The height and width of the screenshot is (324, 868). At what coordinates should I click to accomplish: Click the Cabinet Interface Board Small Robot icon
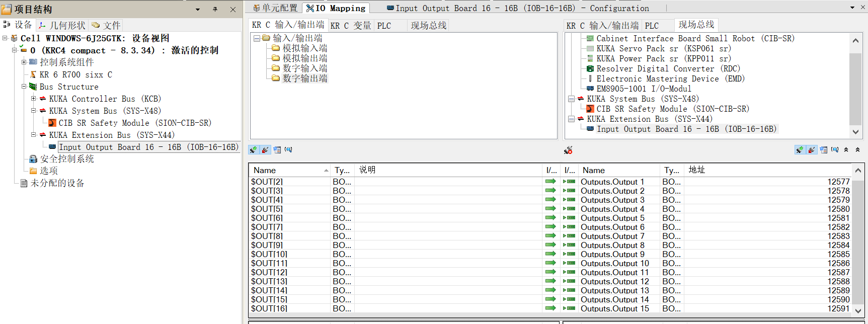pyautogui.click(x=590, y=39)
